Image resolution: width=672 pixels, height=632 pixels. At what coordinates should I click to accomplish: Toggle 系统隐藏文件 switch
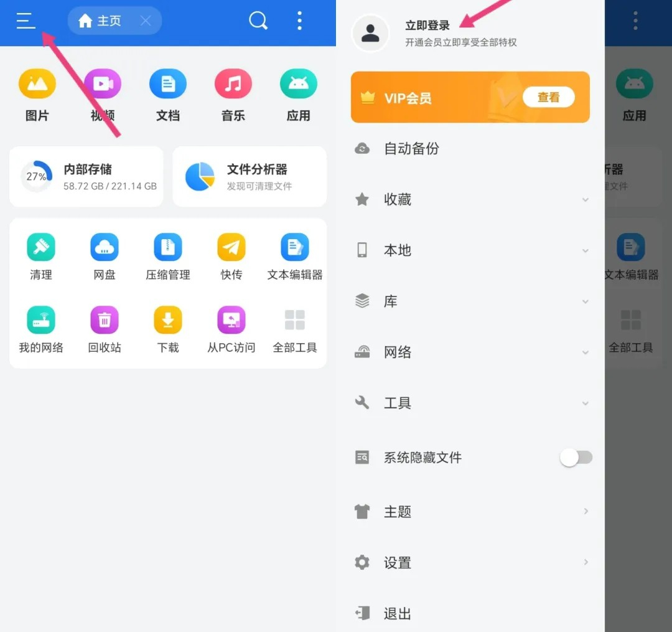coord(576,458)
